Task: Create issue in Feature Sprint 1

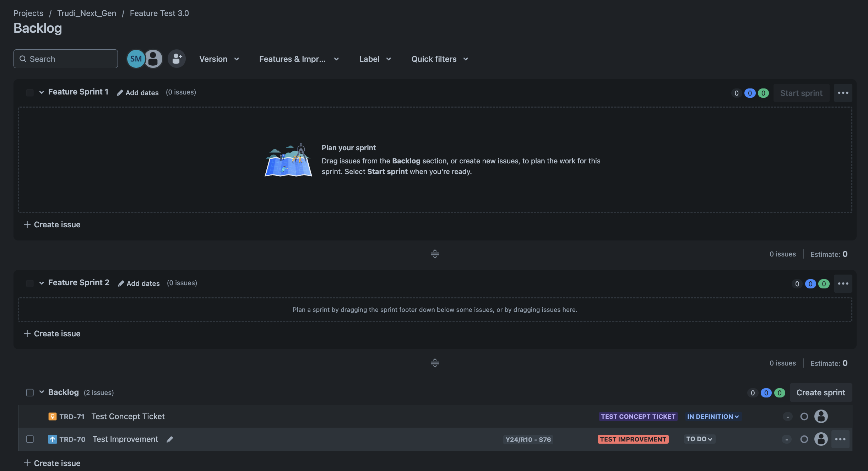Action: coord(52,225)
